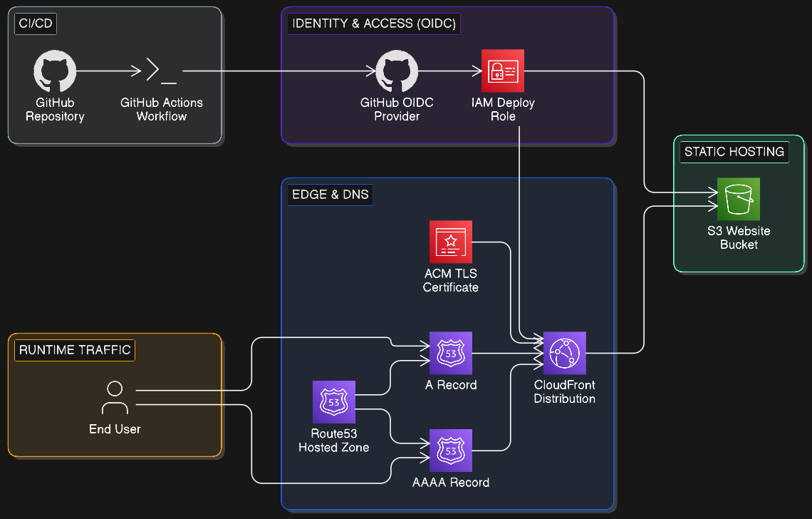812x519 pixels.
Task: Select the GitHub Actions Workflow terminal icon
Action: coord(162,71)
